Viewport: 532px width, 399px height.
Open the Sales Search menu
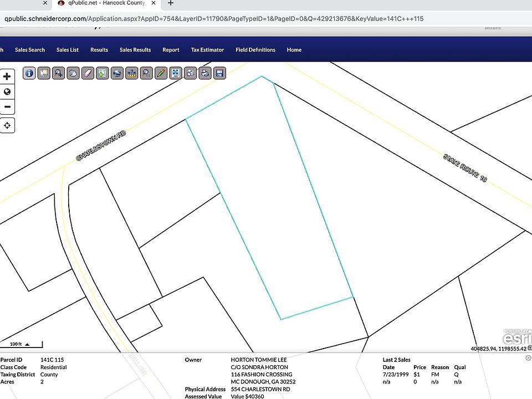tap(30, 50)
